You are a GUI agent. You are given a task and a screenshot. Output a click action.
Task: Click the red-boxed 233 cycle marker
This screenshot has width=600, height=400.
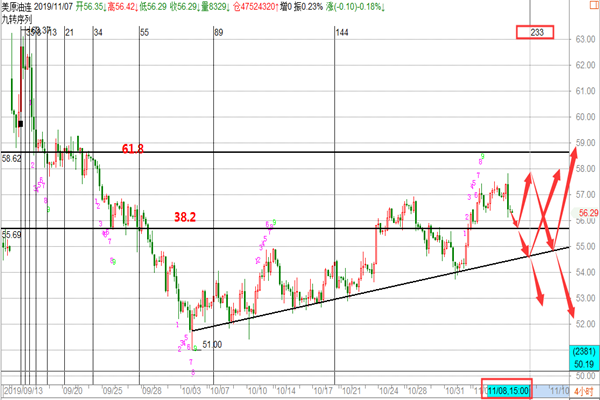[x=535, y=33]
